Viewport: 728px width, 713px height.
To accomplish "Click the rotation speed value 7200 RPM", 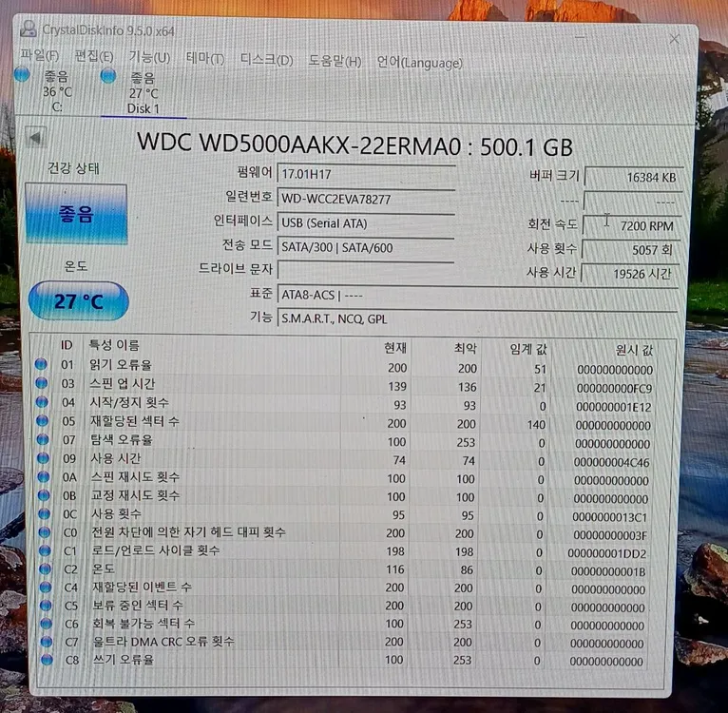I will click(x=632, y=225).
